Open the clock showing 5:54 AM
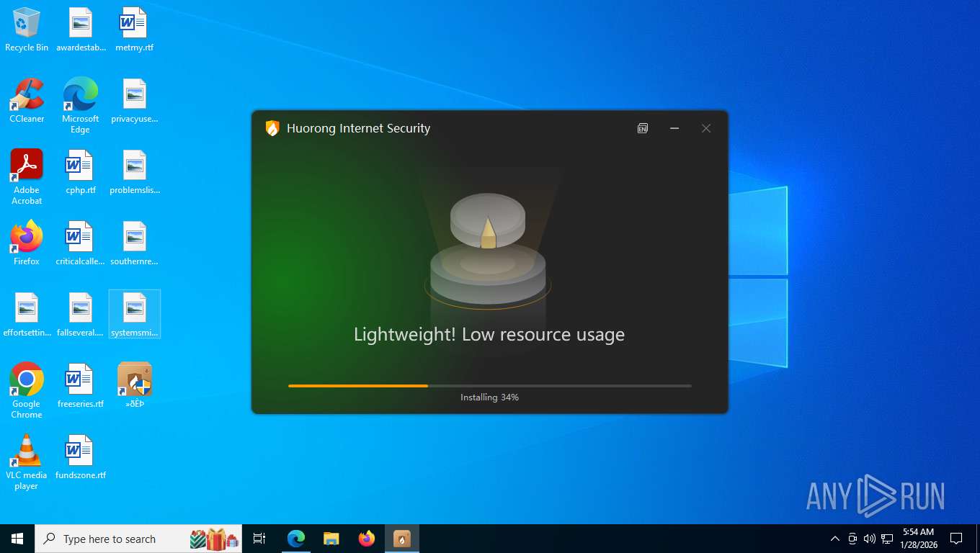The image size is (980, 553). point(918,539)
